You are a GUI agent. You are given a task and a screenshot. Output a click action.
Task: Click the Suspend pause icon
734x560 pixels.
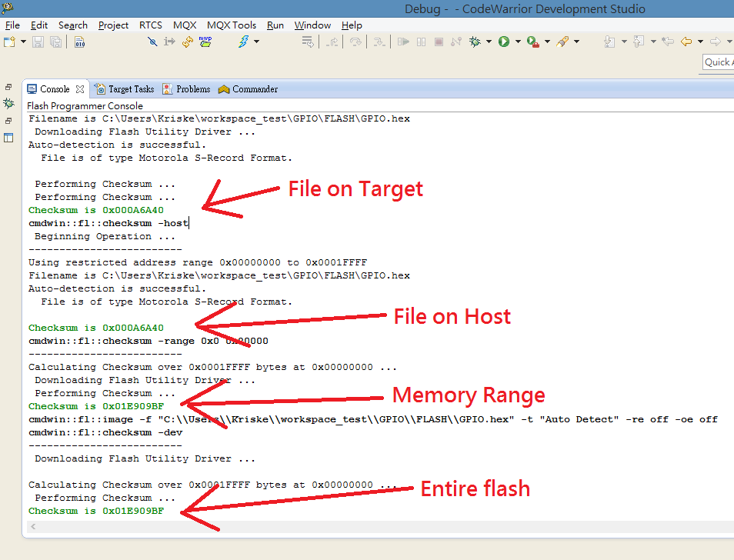click(x=422, y=42)
